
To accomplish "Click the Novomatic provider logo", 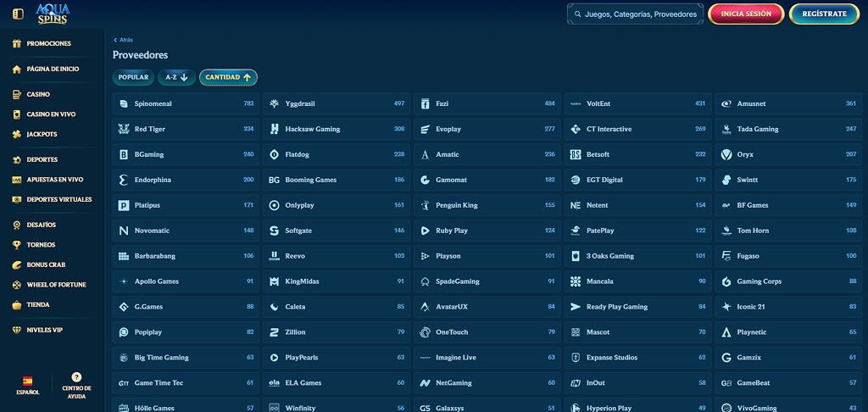I will (124, 231).
